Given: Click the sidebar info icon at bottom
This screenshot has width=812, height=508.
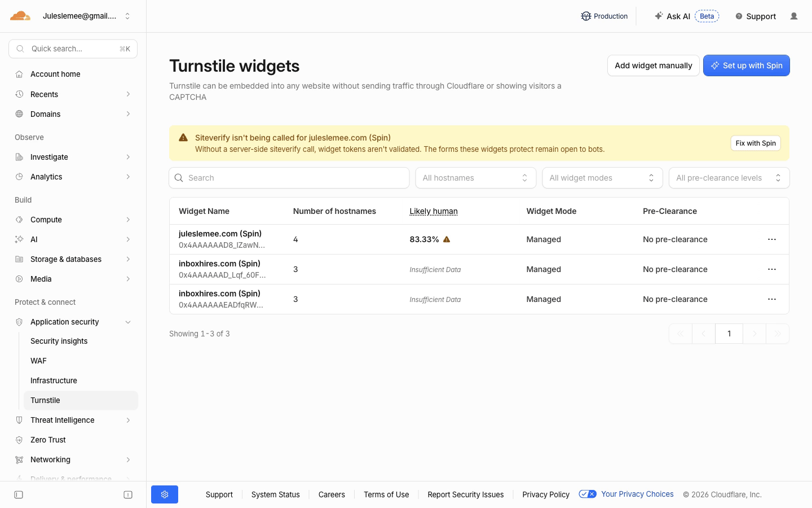Looking at the screenshot, I should click(x=128, y=495).
